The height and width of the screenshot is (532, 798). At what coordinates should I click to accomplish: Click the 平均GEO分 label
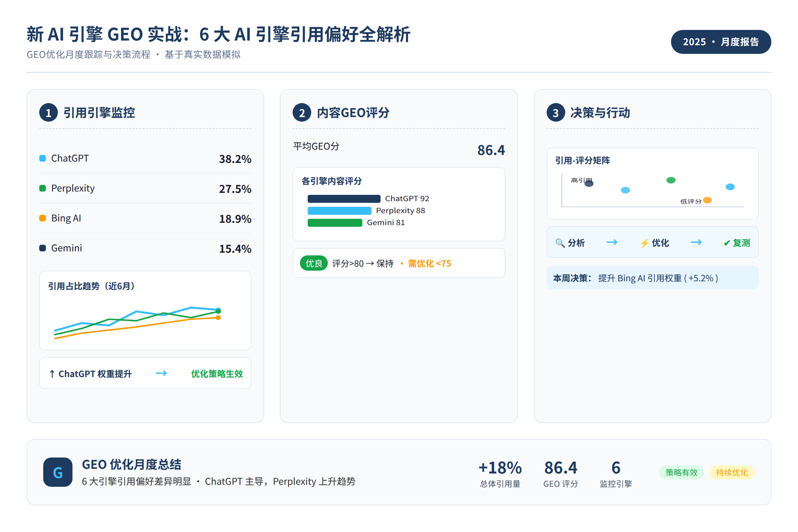(316, 146)
